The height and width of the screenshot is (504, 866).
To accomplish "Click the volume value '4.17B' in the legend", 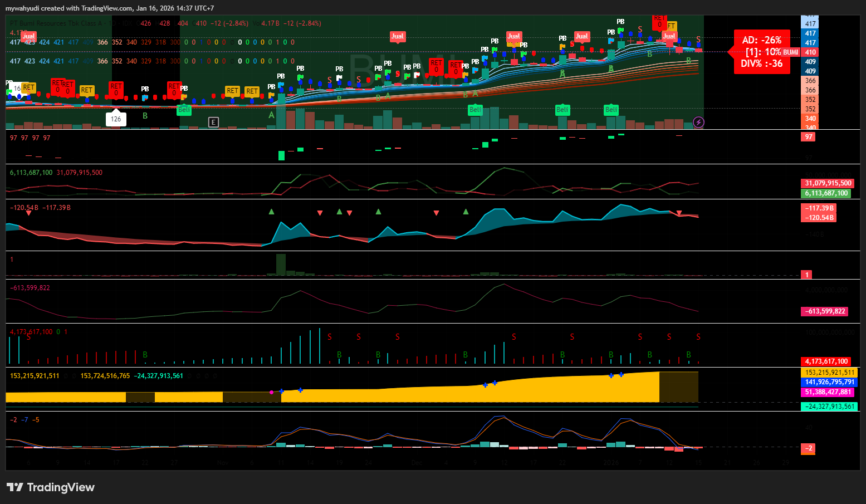I will (270, 23).
